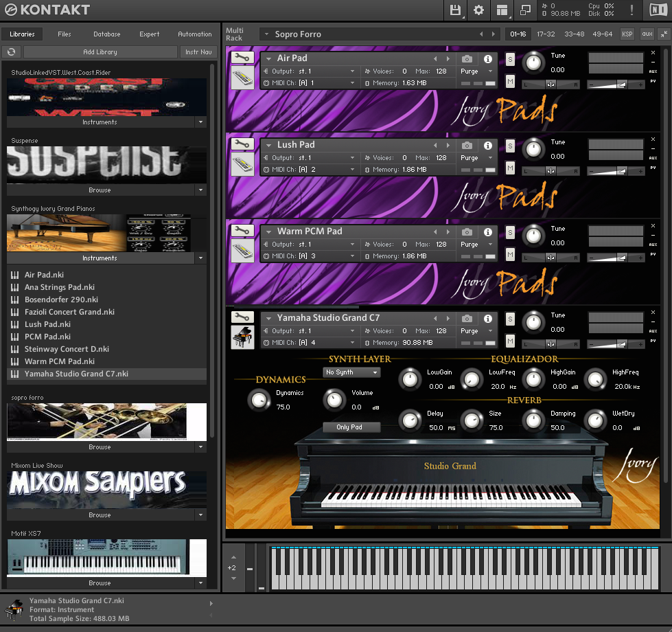Click the NI logo button
The height and width of the screenshot is (632, 672).
coord(658,10)
